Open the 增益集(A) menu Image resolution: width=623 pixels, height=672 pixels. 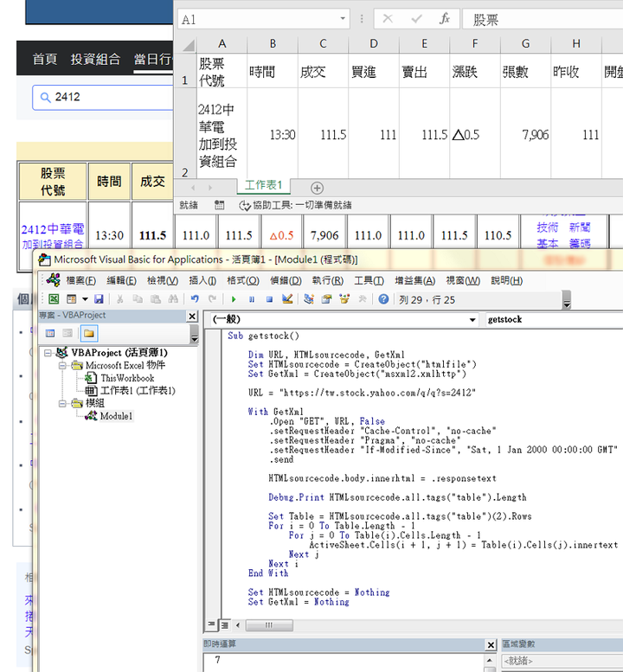[x=414, y=281]
